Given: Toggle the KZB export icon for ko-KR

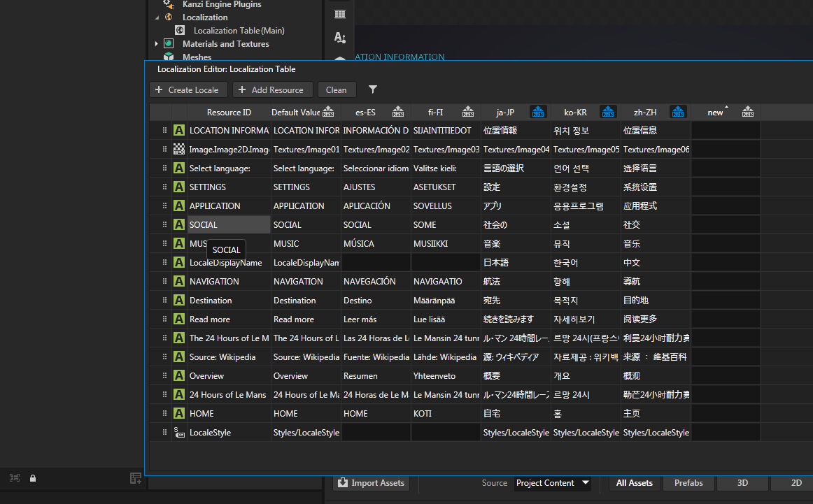Looking at the screenshot, I should pos(607,112).
